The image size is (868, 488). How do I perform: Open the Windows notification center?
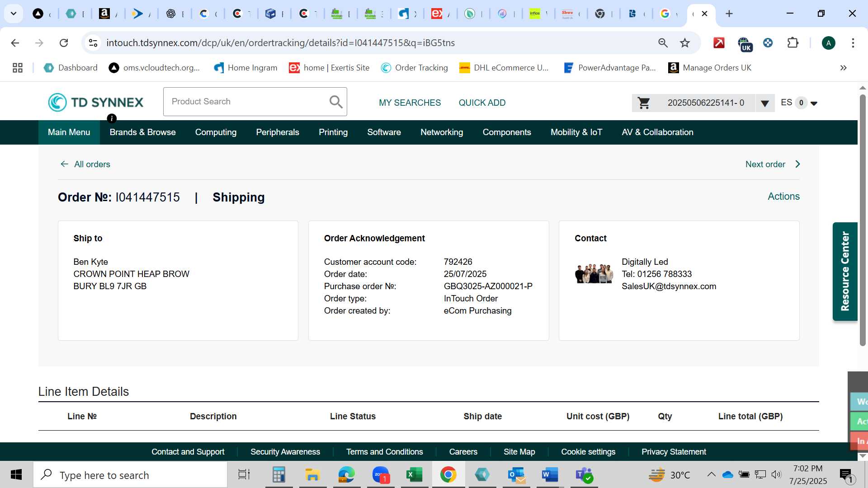847,475
